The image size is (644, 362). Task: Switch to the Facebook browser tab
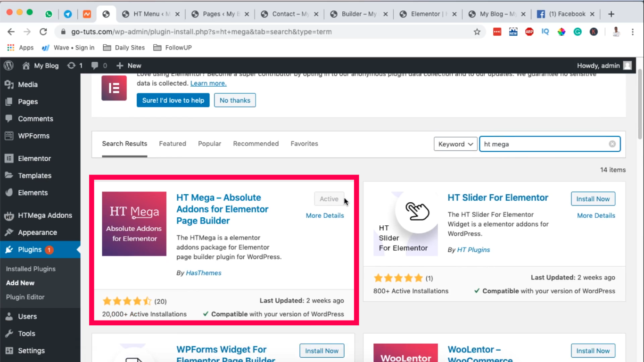(x=566, y=14)
